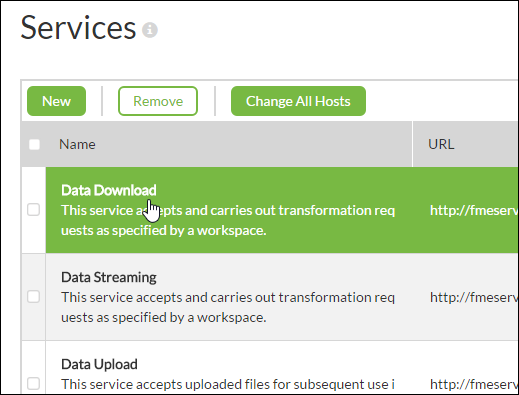This screenshot has width=519, height=395.
Task: Sort by the URL column header
Action: pos(441,144)
